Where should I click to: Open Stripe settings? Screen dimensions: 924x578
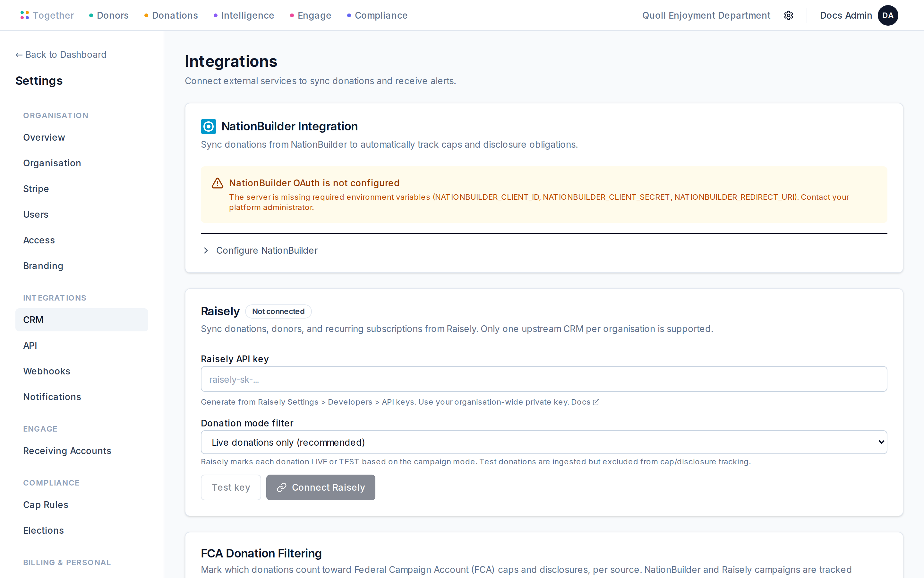pyautogui.click(x=82, y=189)
